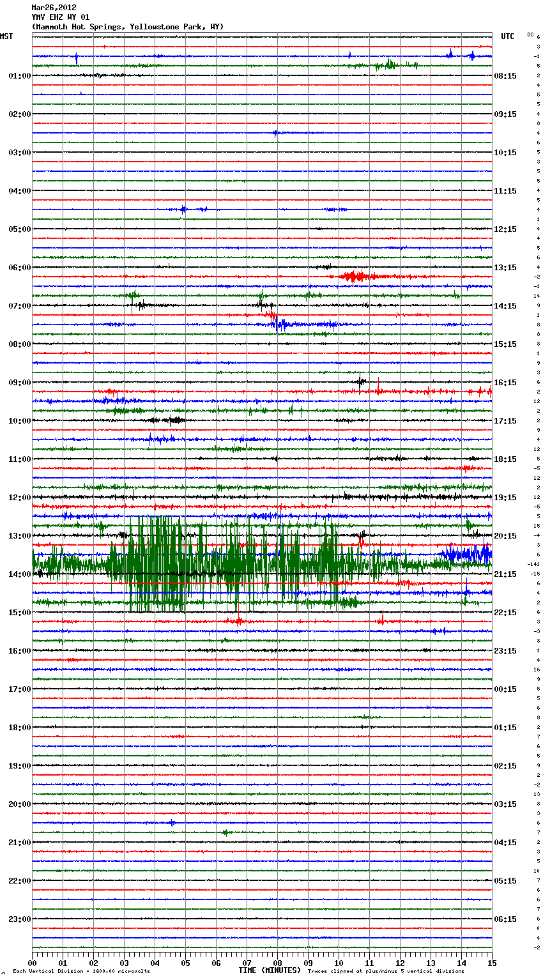Select the 14:00 MST time label

[19, 574]
